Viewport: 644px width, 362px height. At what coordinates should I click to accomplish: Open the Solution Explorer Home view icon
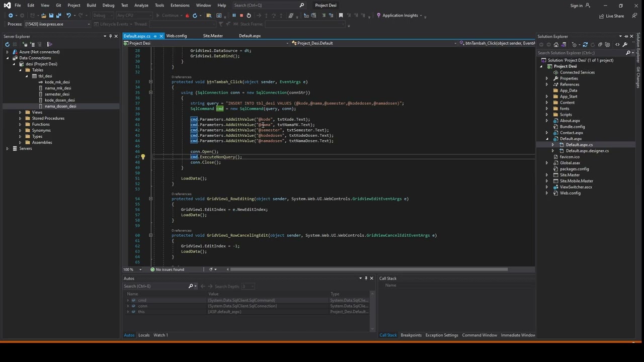556,44
